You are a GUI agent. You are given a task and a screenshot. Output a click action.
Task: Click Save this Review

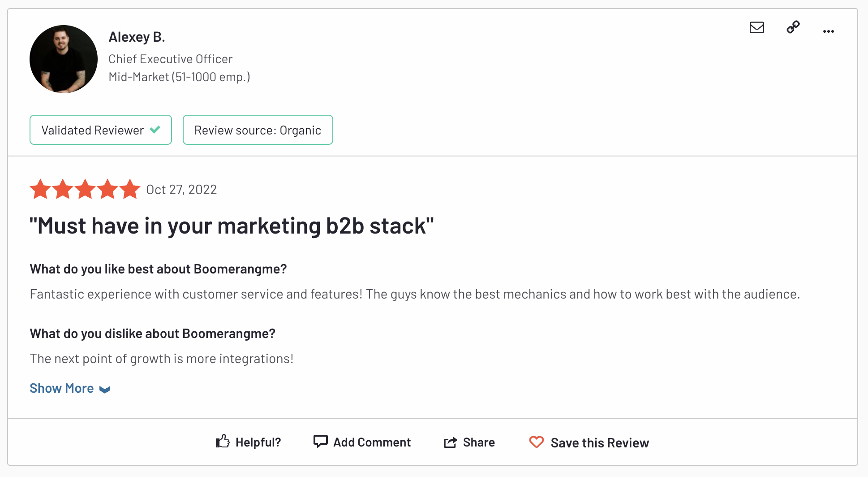[x=589, y=443]
